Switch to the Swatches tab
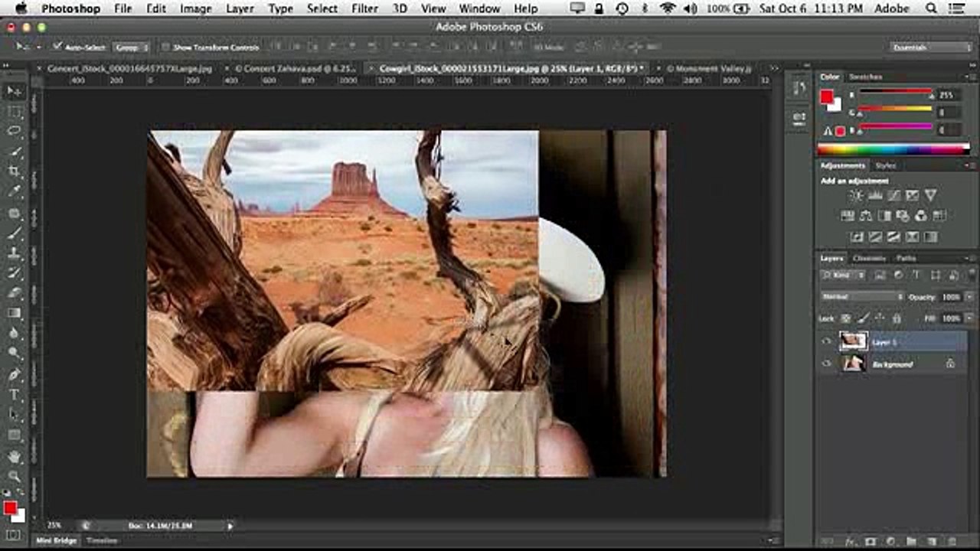 point(865,77)
